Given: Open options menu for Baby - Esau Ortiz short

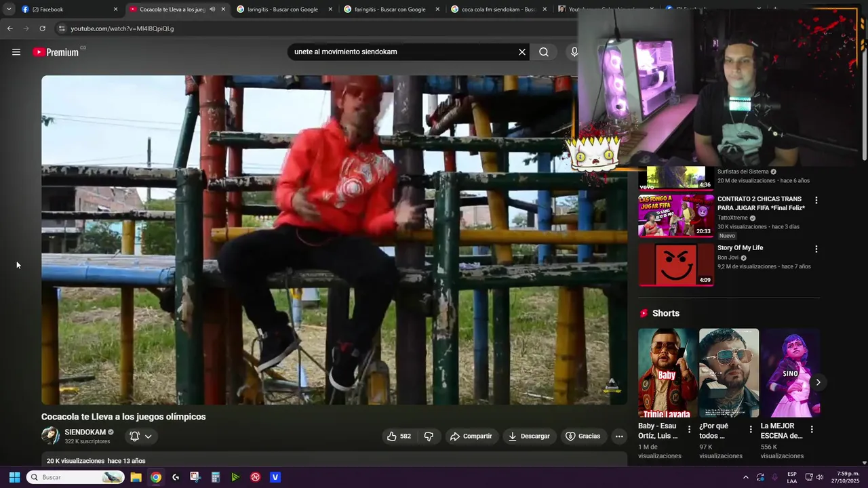Looking at the screenshot, I should [x=689, y=430].
